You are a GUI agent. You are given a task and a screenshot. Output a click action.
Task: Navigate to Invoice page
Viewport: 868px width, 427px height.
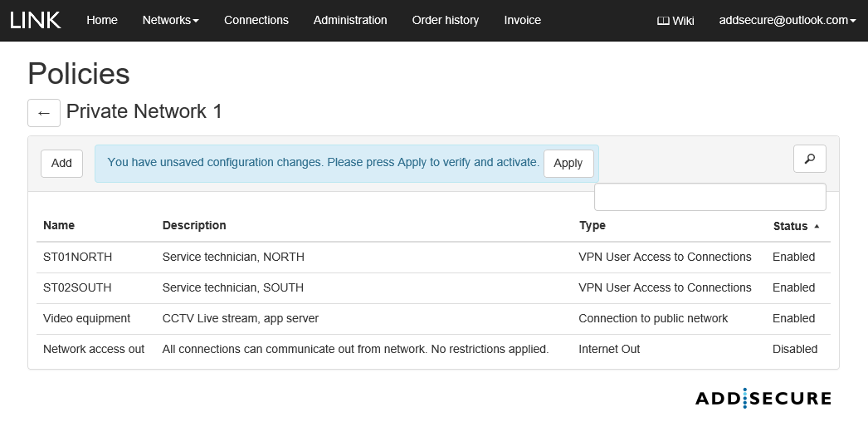point(522,20)
